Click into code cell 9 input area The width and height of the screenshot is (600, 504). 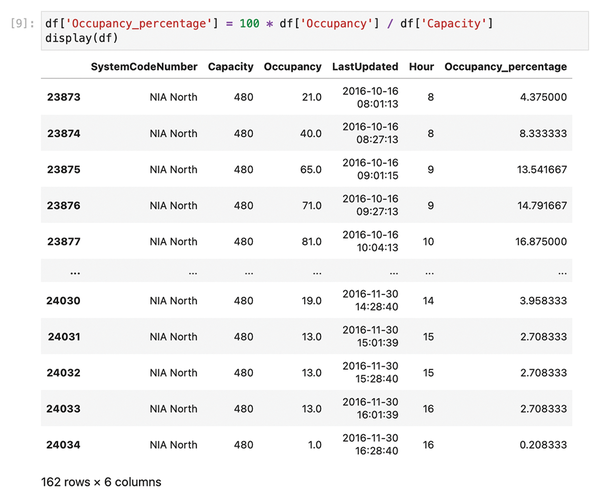[x=315, y=31]
